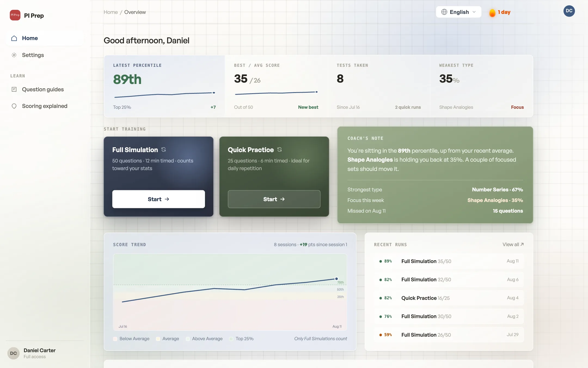Click 'Number Series · 67%' in coach's note
Image resolution: width=588 pixels, height=368 pixels.
coord(497,189)
